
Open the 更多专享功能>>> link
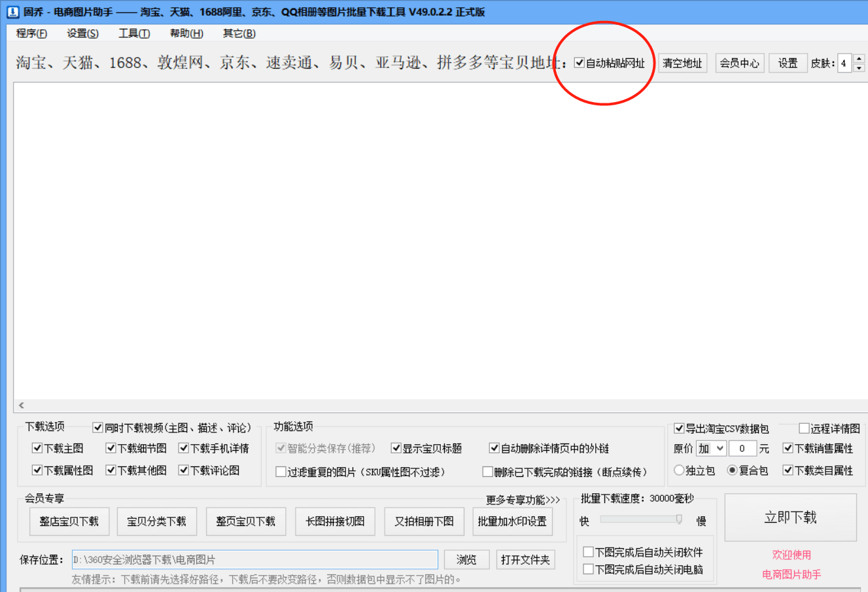pos(523,500)
